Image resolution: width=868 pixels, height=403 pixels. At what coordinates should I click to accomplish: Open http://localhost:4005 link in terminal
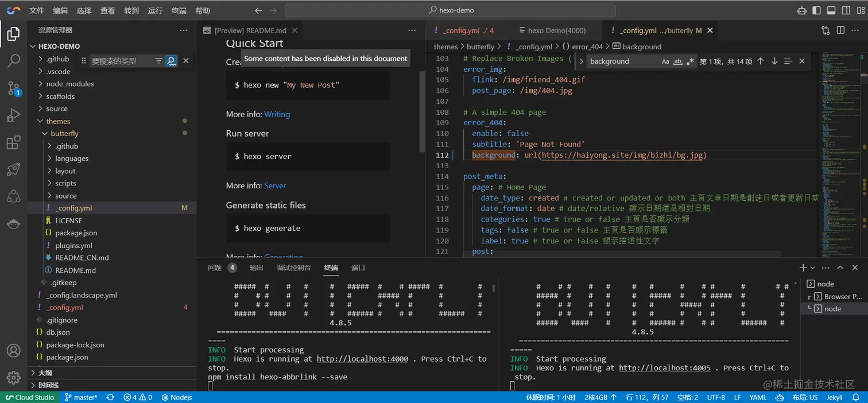[664, 368]
